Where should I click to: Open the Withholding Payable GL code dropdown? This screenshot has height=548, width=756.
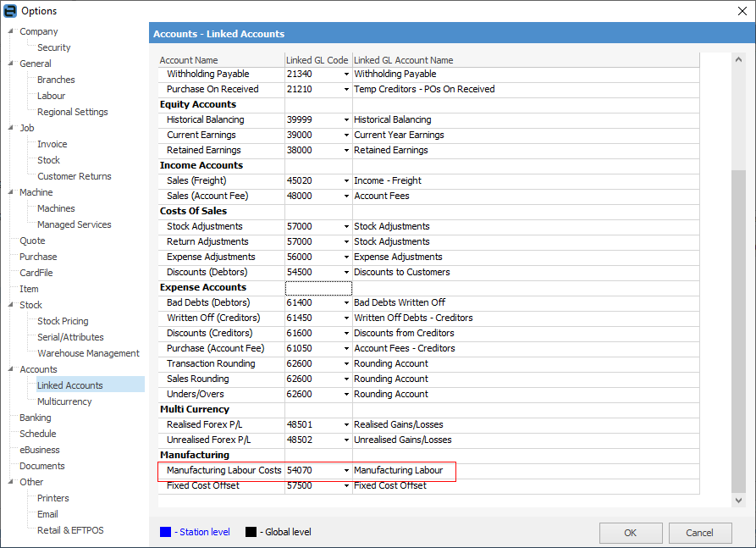click(346, 75)
